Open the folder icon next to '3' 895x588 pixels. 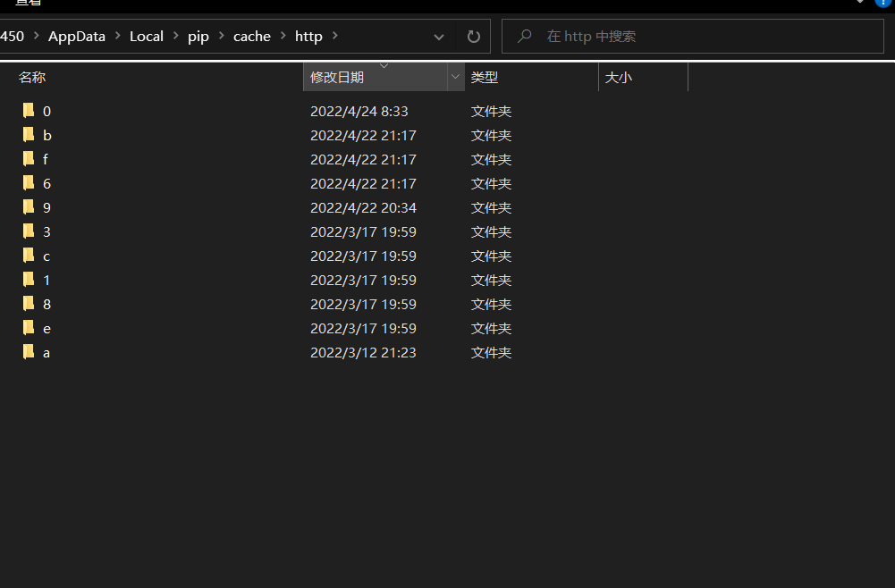(28, 231)
